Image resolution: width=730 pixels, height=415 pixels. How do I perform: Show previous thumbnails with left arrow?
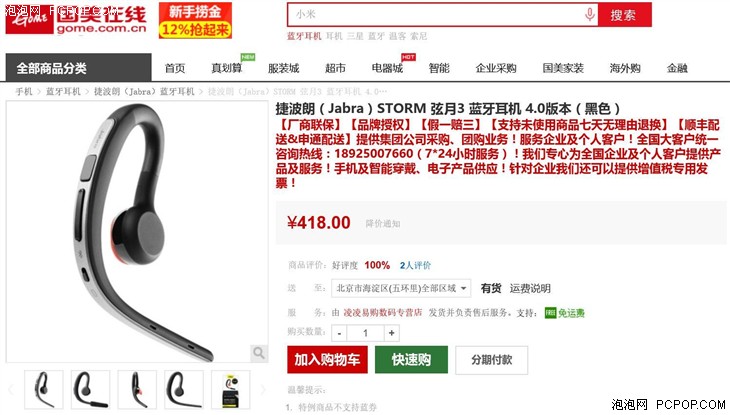(x=12, y=390)
